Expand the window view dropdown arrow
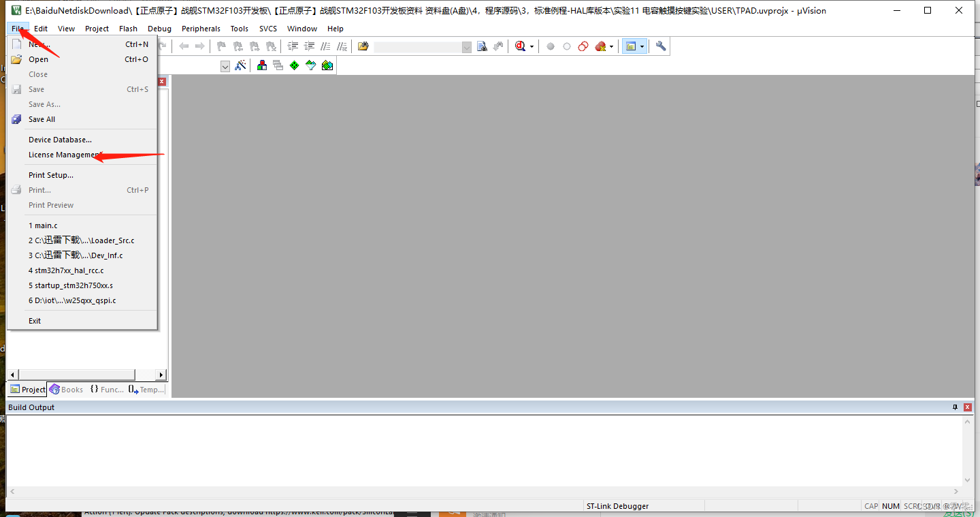This screenshot has width=980, height=517. click(x=642, y=46)
